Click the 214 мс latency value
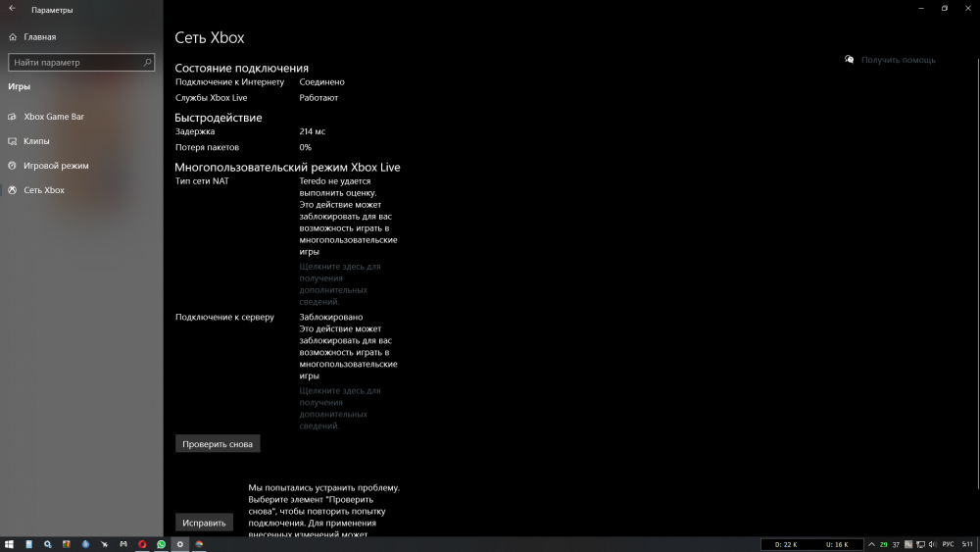The width and height of the screenshot is (980, 552). (312, 131)
